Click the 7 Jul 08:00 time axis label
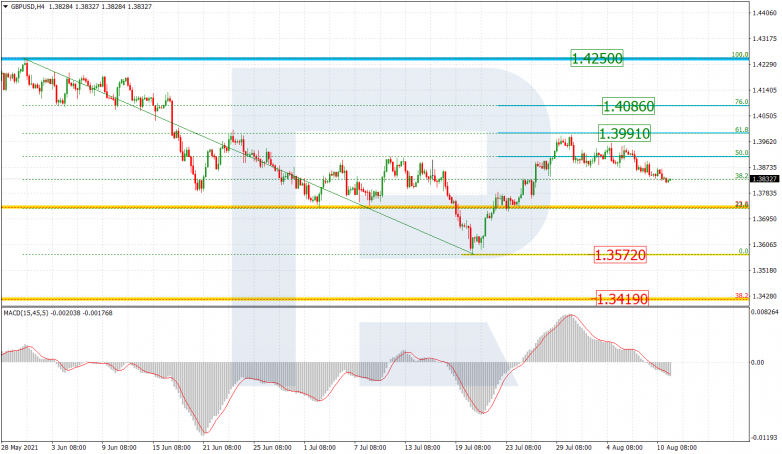This screenshot has height=454, width=782. pyautogui.click(x=370, y=448)
